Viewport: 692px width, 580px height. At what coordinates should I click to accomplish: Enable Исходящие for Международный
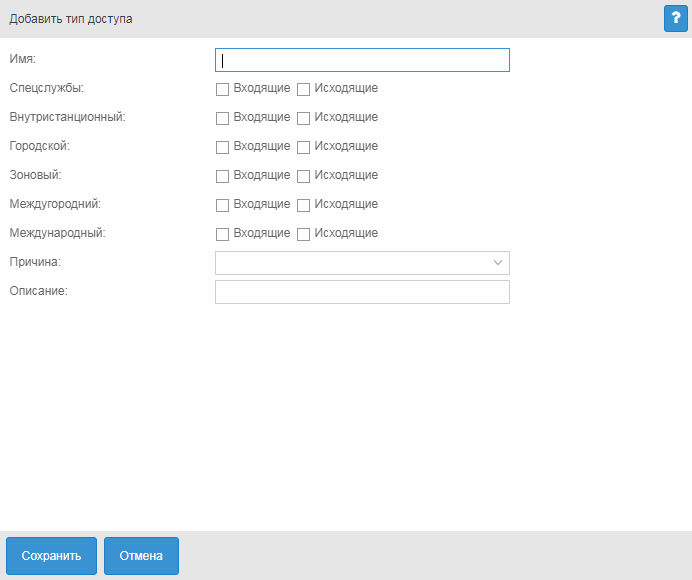(x=304, y=234)
